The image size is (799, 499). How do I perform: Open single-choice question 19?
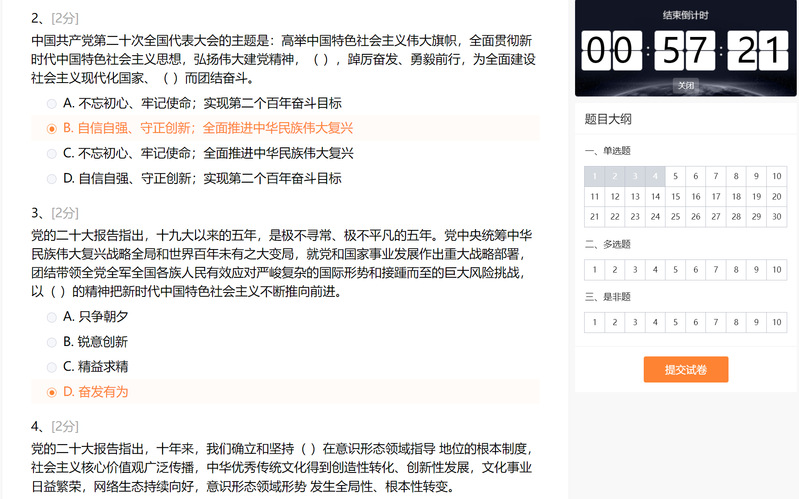(756, 197)
